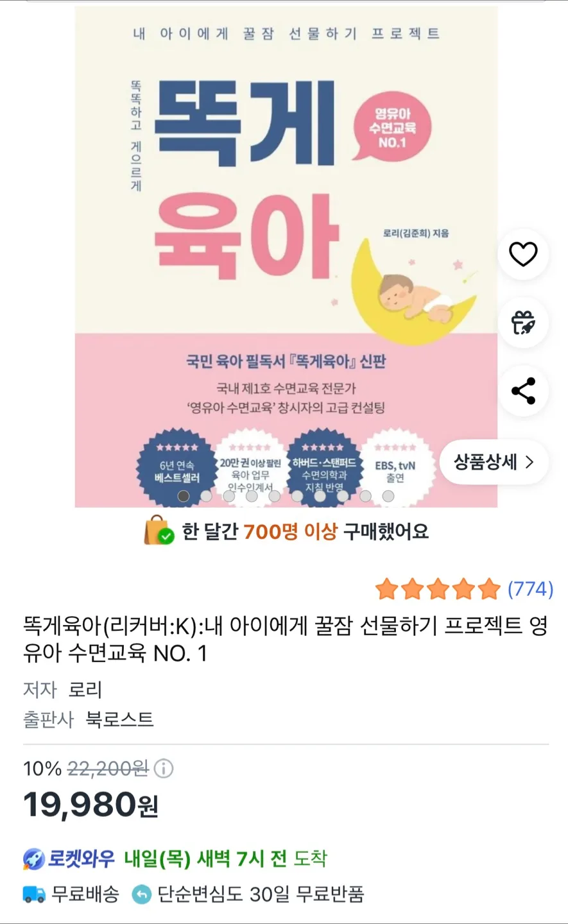This screenshot has height=924, width=568.
Task: Tap author name 로리
Action: click(x=85, y=689)
